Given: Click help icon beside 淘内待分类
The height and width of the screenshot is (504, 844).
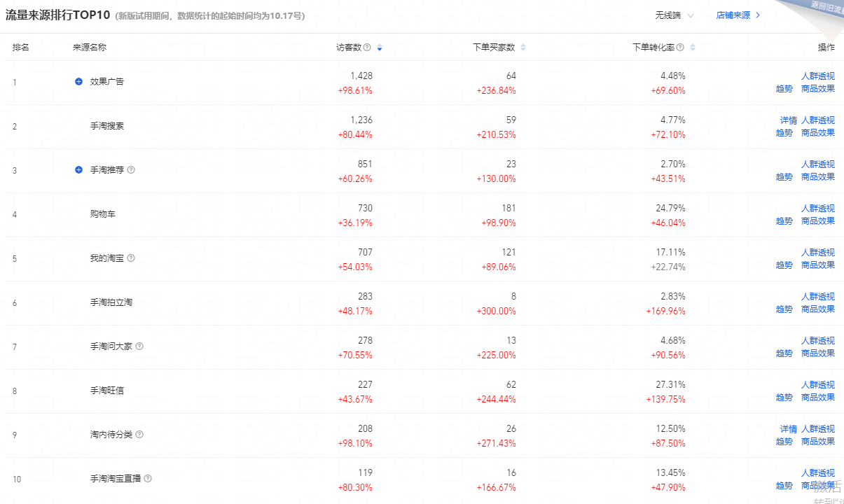Looking at the screenshot, I should pos(139,434).
